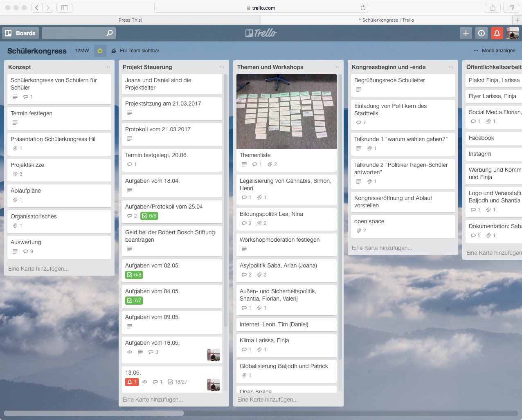Viewport: 522px width, 420px height.
Task: Toggle the star on Schülerkongress board
Action: pos(100,51)
